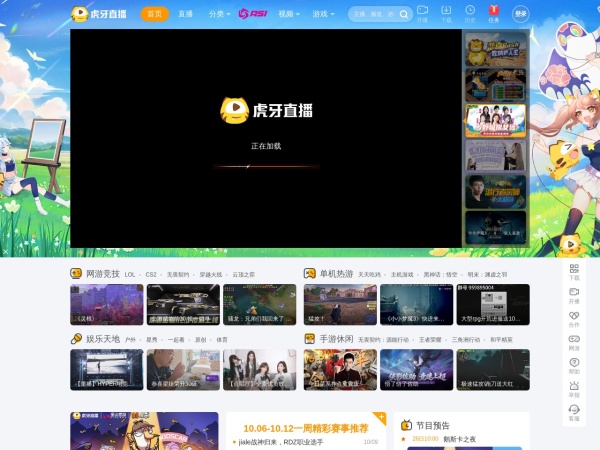Expand the 游戏 games dropdown menu
The image size is (600, 450).
(323, 14)
